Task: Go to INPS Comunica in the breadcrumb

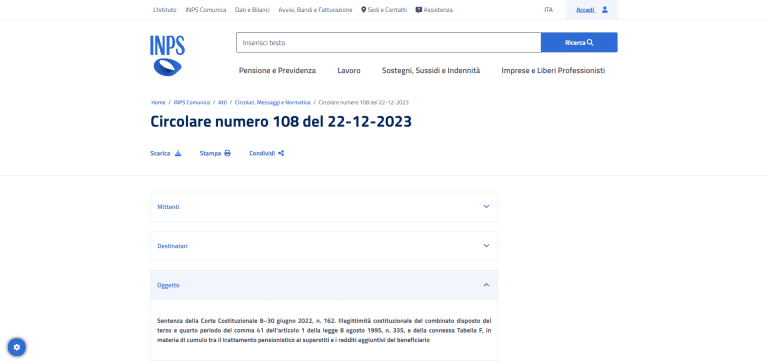Action: [192, 102]
